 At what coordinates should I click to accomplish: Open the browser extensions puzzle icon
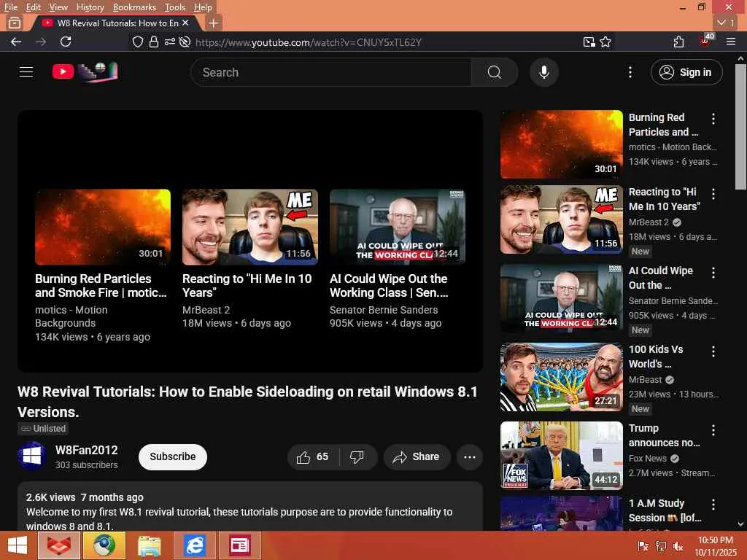click(x=678, y=42)
